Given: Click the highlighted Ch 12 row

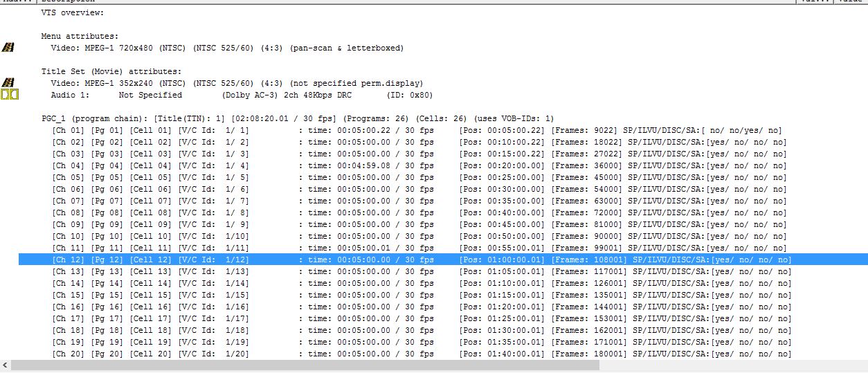Looking at the screenshot, I should [443, 260].
